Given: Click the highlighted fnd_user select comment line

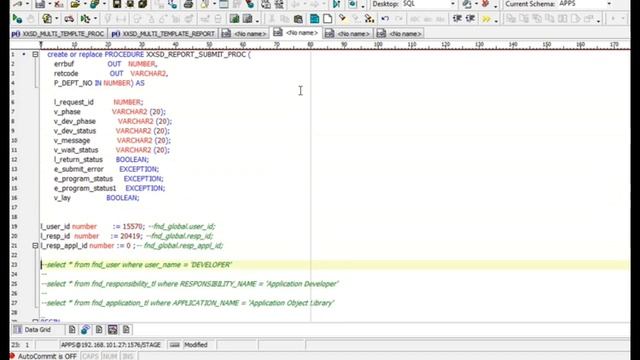Looking at the screenshot, I should tap(136, 264).
